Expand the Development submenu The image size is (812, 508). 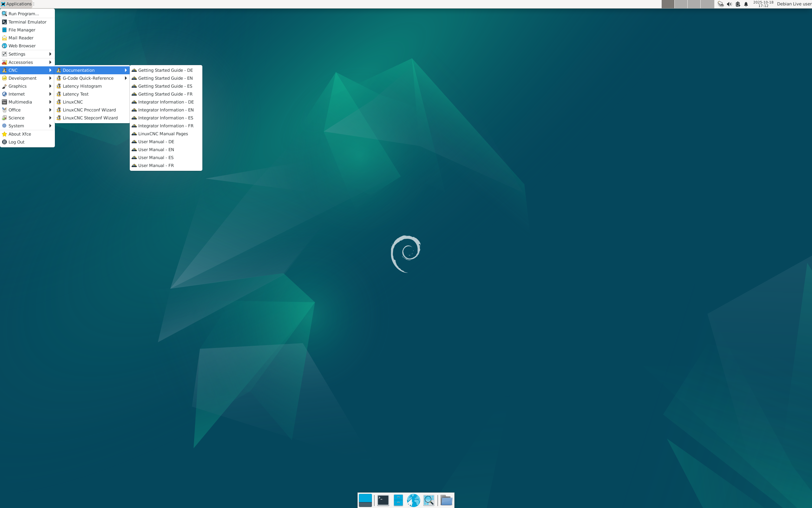click(28, 78)
